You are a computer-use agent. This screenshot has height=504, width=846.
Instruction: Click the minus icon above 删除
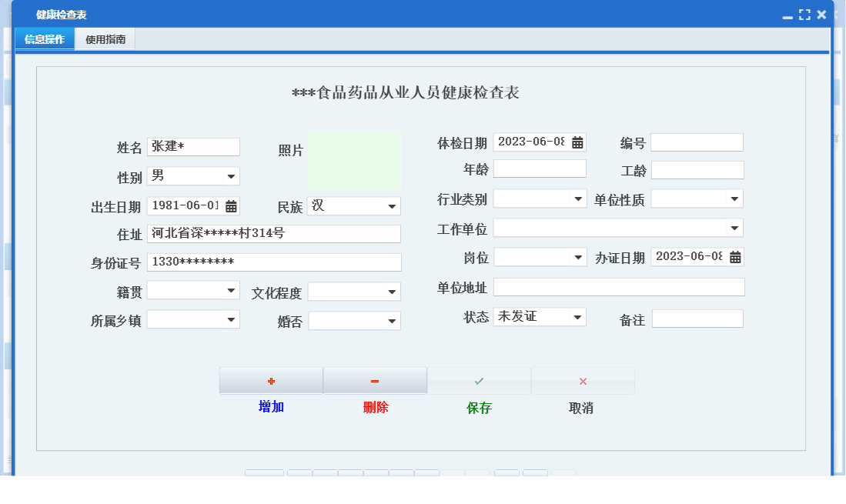pos(375,379)
